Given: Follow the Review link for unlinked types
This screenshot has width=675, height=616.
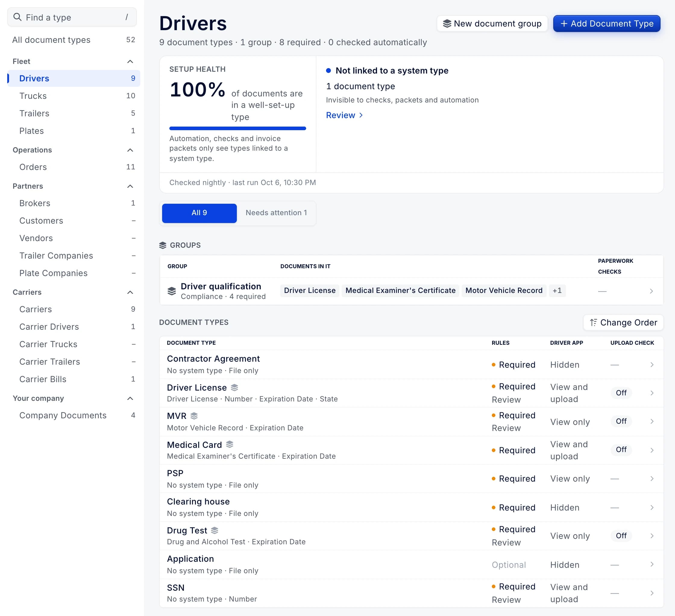Looking at the screenshot, I should [x=344, y=115].
